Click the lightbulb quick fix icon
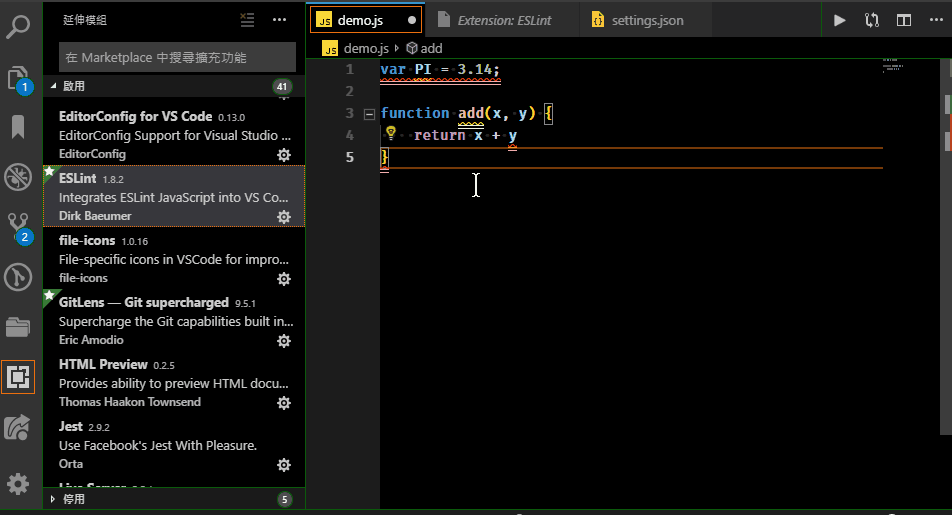 tap(391, 133)
